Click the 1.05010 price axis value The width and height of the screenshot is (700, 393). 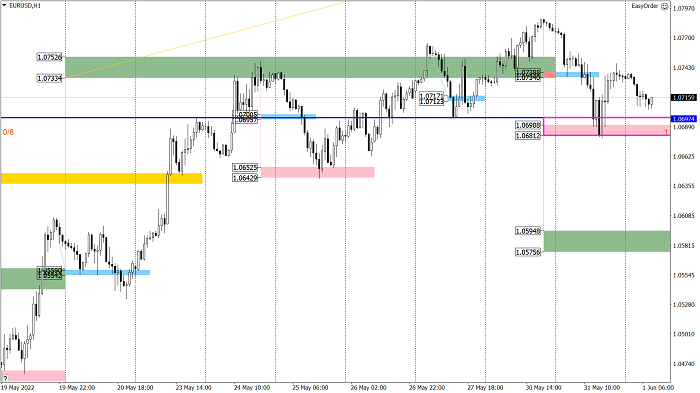click(x=683, y=334)
